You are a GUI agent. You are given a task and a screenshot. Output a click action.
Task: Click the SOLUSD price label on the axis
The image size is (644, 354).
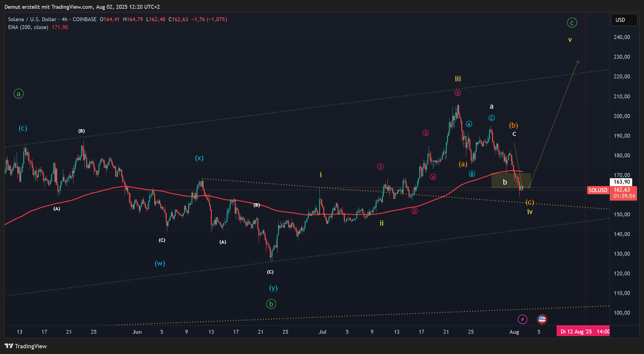coord(598,190)
